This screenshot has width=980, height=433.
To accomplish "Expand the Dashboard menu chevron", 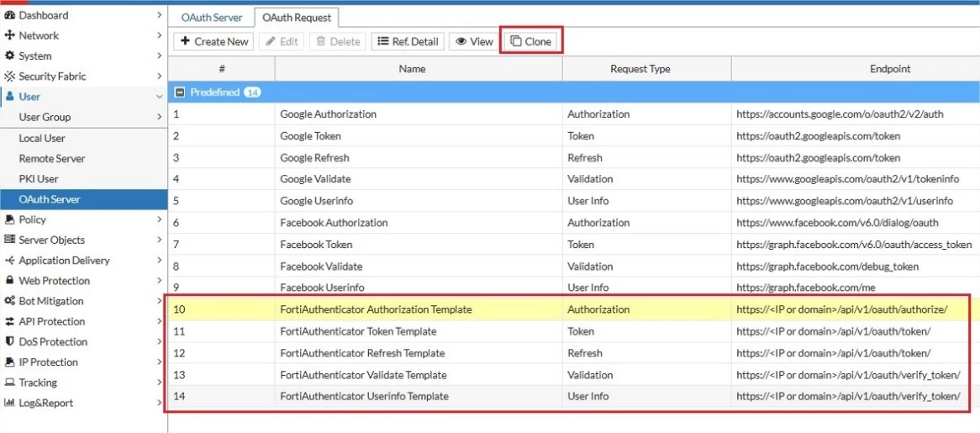I will point(160,15).
